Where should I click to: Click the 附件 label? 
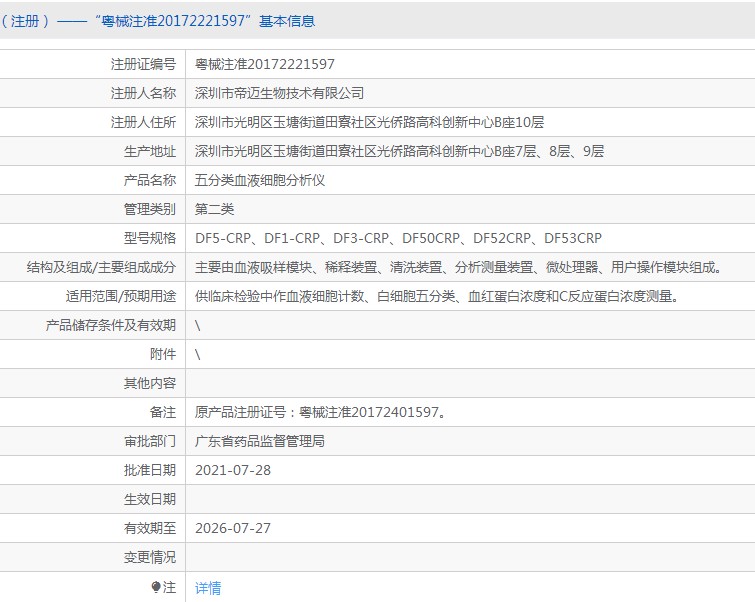tap(163, 354)
